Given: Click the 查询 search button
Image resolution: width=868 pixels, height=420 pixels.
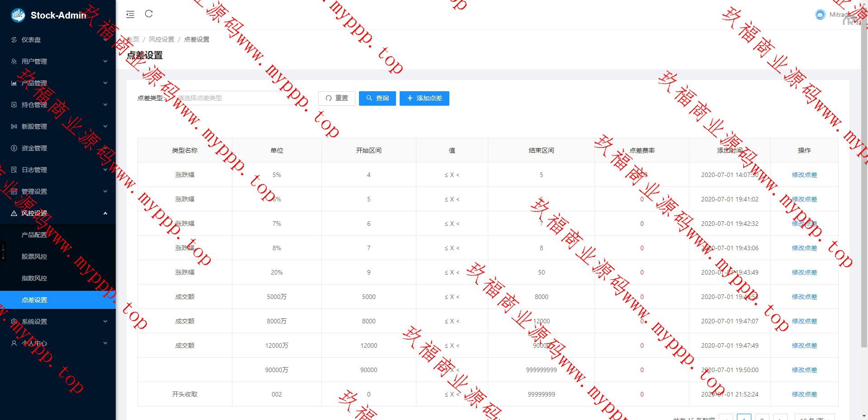Looking at the screenshot, I should tap(377, 98).
